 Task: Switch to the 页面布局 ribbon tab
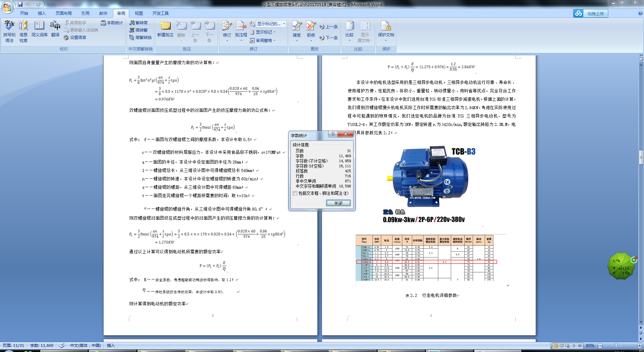64,13
